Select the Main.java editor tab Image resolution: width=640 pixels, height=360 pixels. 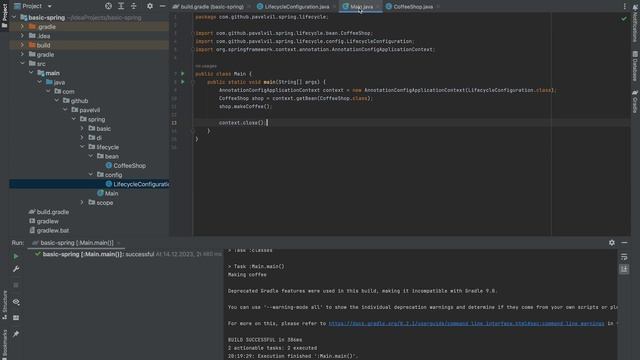(x=361, y=7)
